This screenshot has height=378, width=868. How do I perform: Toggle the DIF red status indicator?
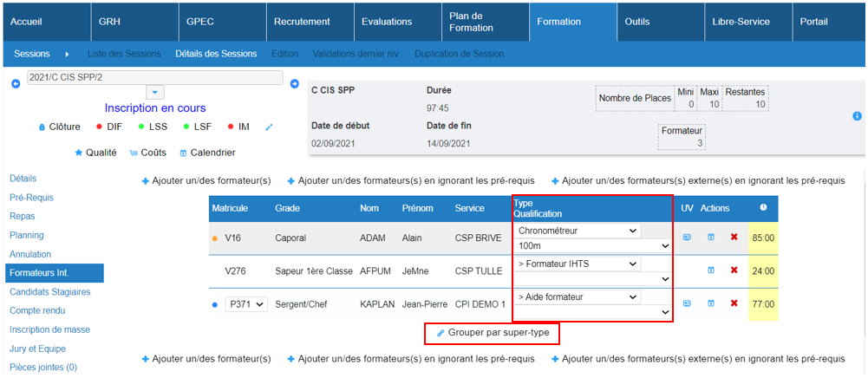coord(101,127)
